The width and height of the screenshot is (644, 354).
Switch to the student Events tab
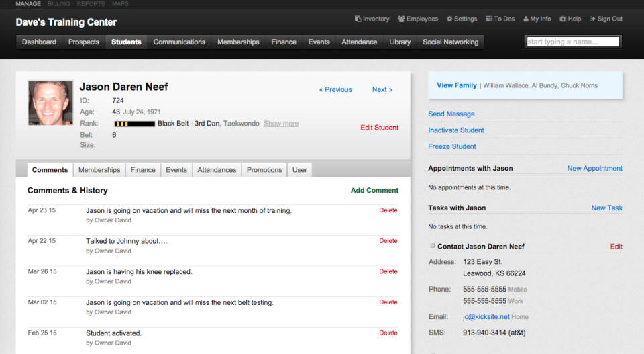(x=176, y=170)
